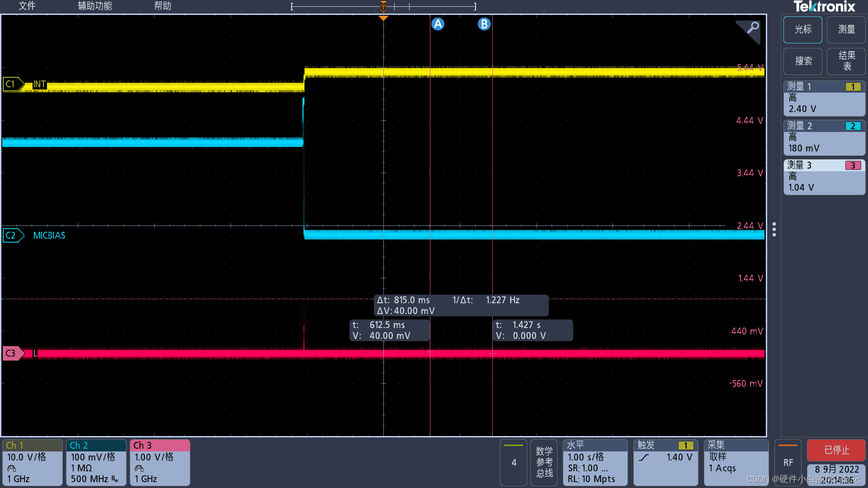Add channel 4 button

click(514, 462)
